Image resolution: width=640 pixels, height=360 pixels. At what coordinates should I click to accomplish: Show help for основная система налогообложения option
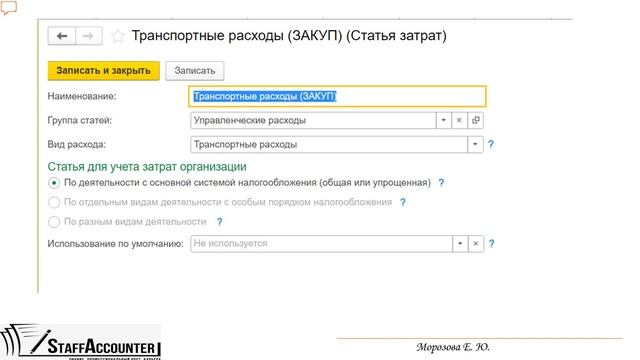pyautogui.click(x=441, y=183)
